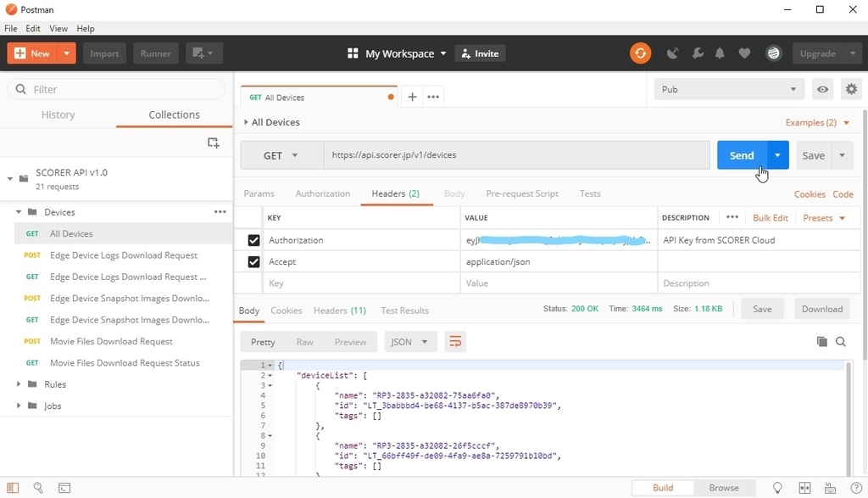
Task: Collapse the Devices folder
Action: [x=19, y=211]
